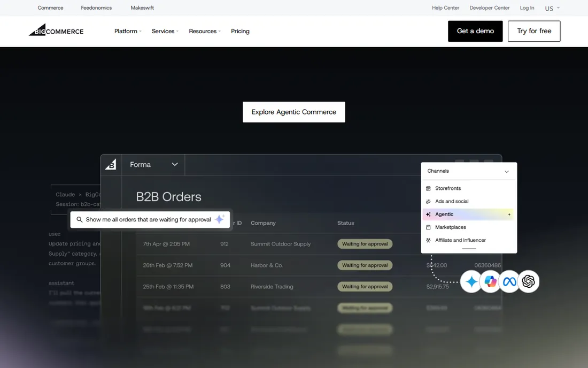
Task: Click the B logo beside Forma
Action: point(111,164)
